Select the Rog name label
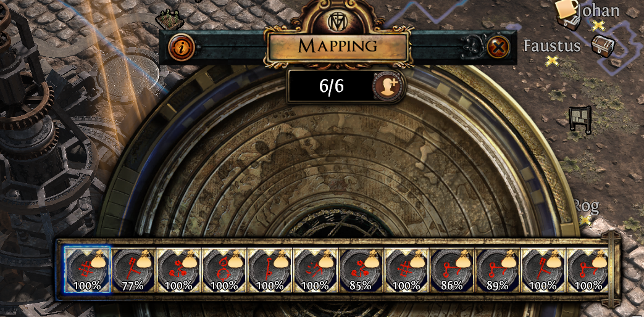Image resolution: width=644 pixels, height=317 pixels. pos(587,205)
